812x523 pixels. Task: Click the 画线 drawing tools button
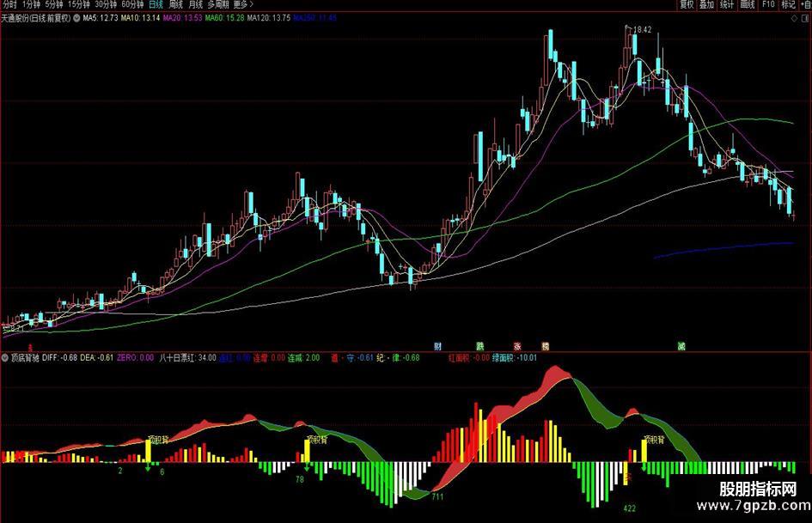(x=748, y=4)
